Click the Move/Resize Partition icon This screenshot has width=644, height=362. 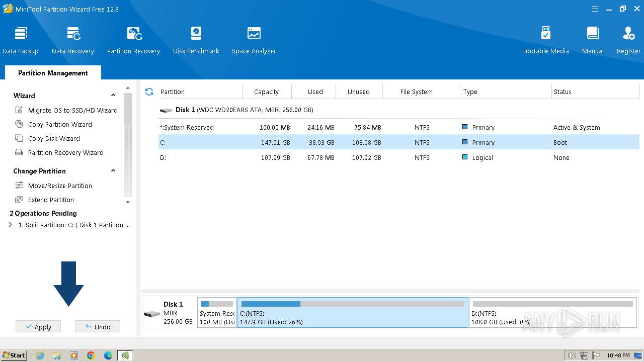coord(19,186)
